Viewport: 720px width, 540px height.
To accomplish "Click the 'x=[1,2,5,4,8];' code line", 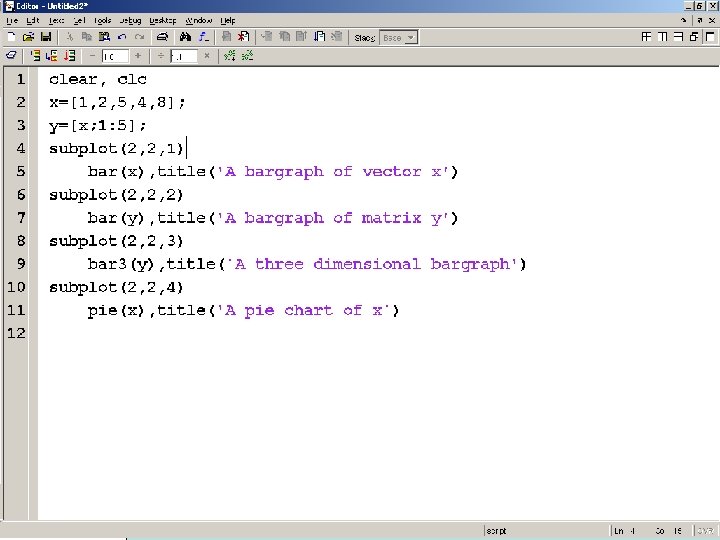I will pyautogui.click(x=117, y=102).
